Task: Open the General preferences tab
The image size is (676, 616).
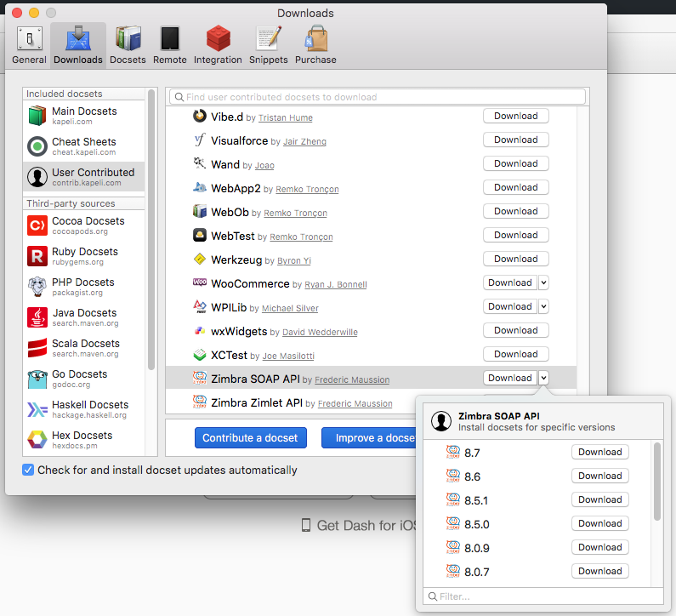Action: tap(29, 45)
